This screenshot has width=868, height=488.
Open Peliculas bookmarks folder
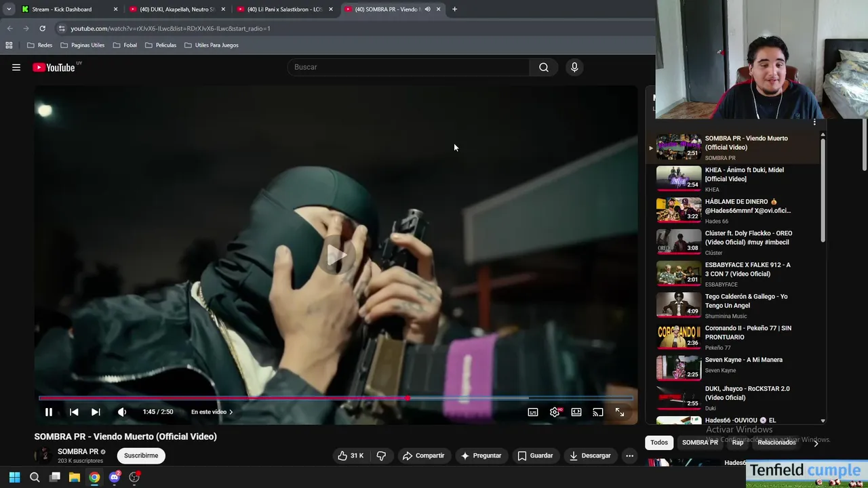(161, 45)
